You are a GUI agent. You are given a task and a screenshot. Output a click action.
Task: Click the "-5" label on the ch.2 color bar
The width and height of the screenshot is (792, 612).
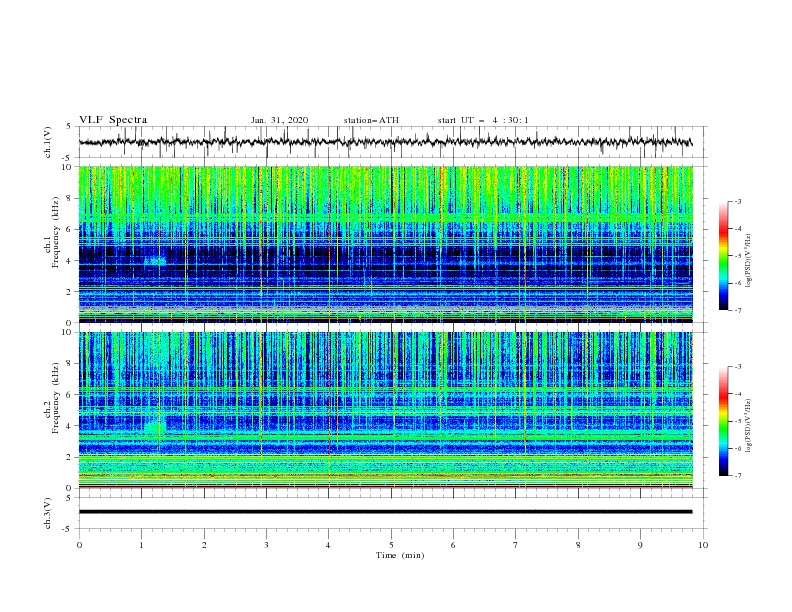pos(738,421)
